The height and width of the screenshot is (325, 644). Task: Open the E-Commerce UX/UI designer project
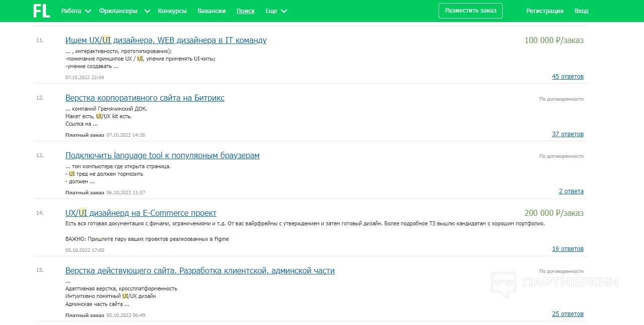[141, 213]
